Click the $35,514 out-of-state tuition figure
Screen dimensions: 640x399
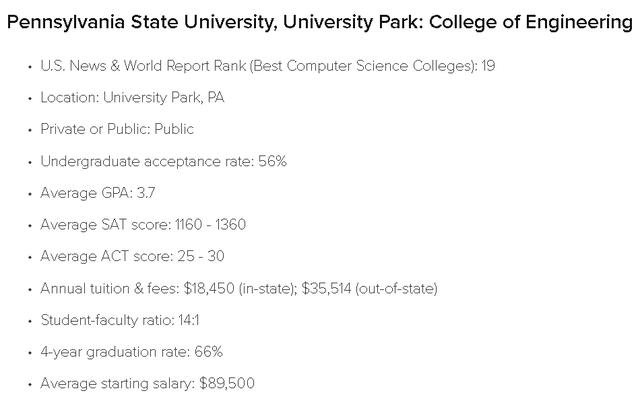326,289
